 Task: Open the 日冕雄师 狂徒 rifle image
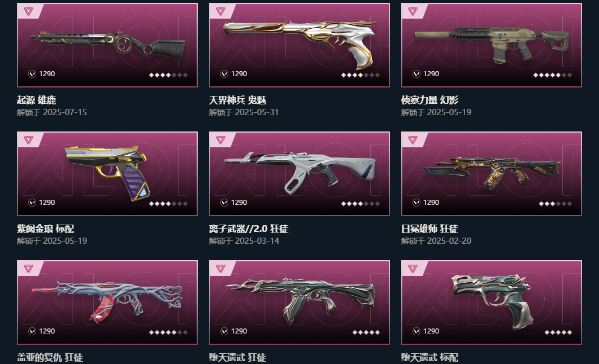492,173
